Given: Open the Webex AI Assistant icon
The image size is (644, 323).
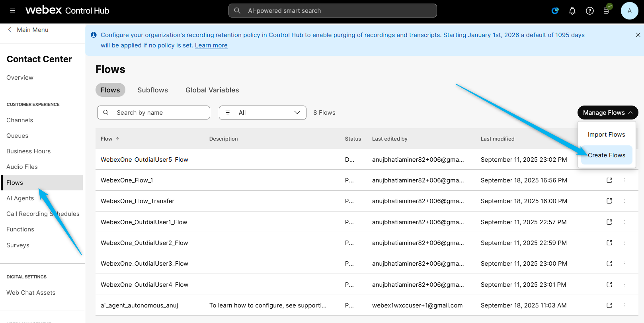Looking at the screenshot, I should pos(555,11).
